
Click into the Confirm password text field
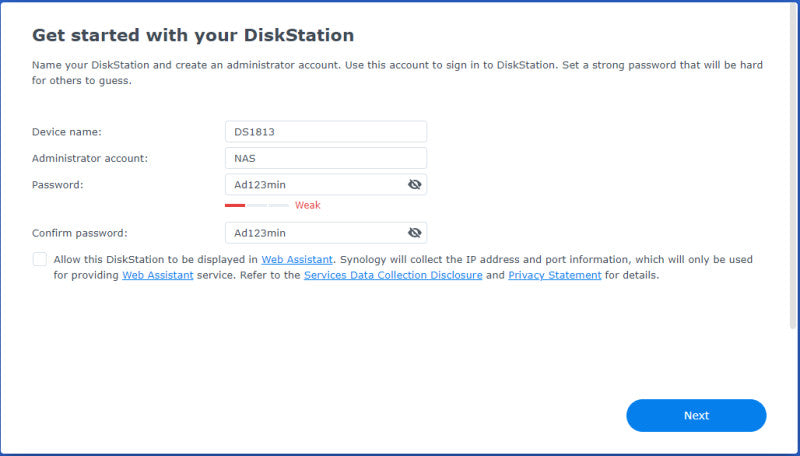coord(326,233)
